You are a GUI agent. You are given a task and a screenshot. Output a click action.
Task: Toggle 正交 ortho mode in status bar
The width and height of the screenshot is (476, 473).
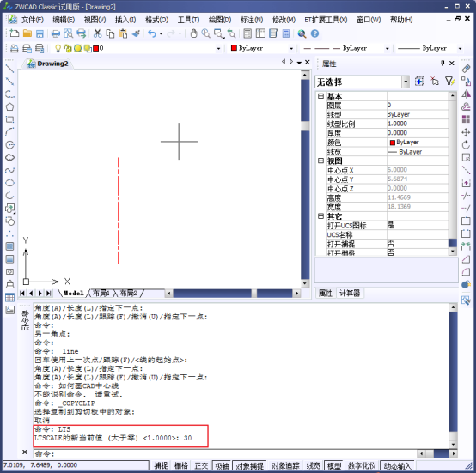click(x=201, y=465)
